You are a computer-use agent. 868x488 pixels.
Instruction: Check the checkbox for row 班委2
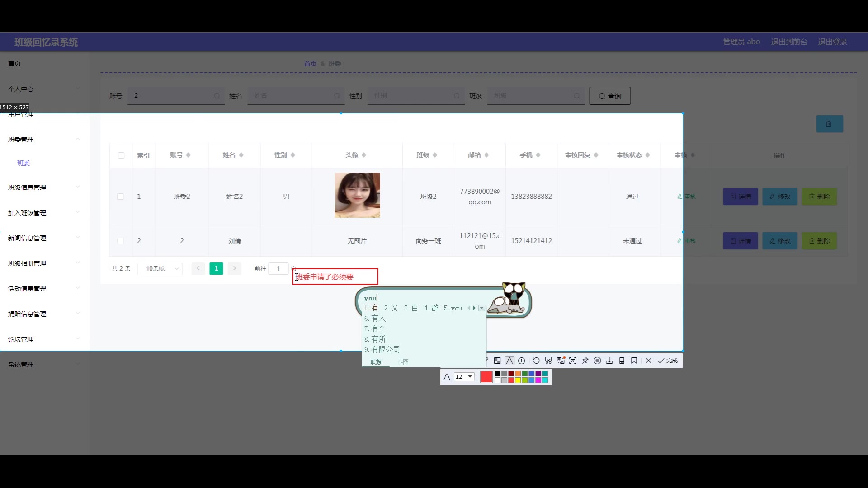pos(120,197)
